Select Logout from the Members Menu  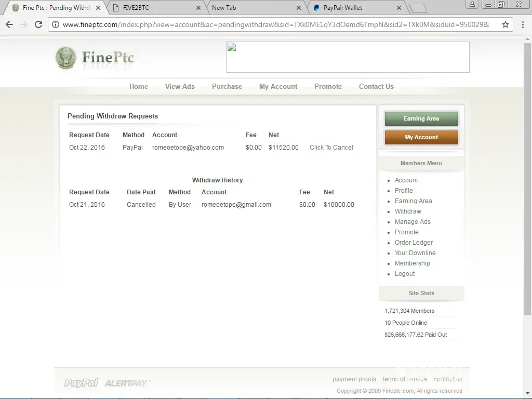coord(405,274)
